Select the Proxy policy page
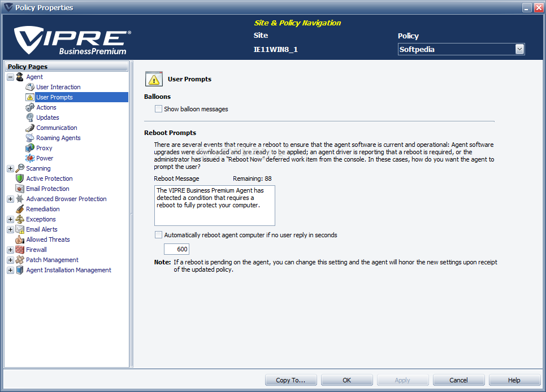 (x=44, y=148)
